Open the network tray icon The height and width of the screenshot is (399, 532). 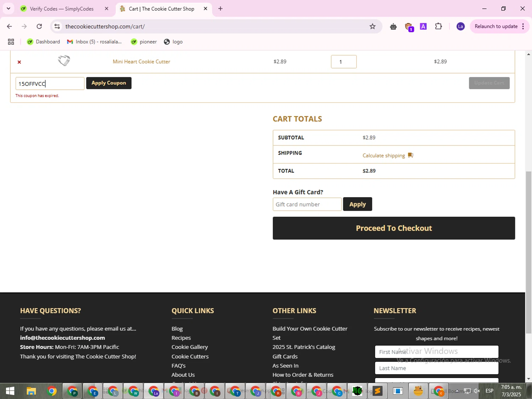point(467,391)
